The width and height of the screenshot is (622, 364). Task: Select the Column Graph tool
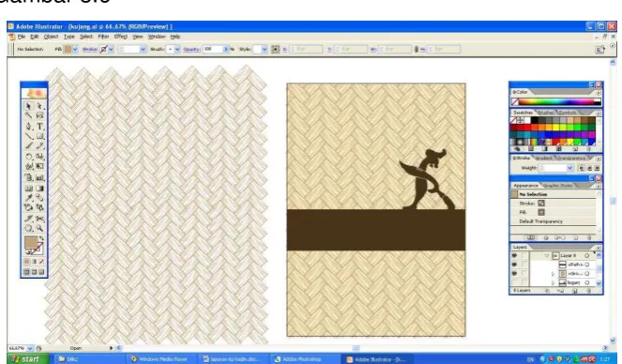(39, 177)
